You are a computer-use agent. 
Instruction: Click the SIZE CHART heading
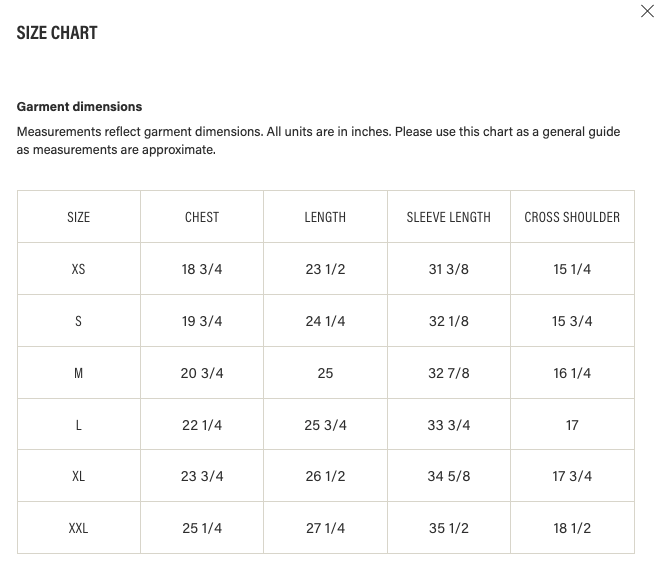pos(57,33)
